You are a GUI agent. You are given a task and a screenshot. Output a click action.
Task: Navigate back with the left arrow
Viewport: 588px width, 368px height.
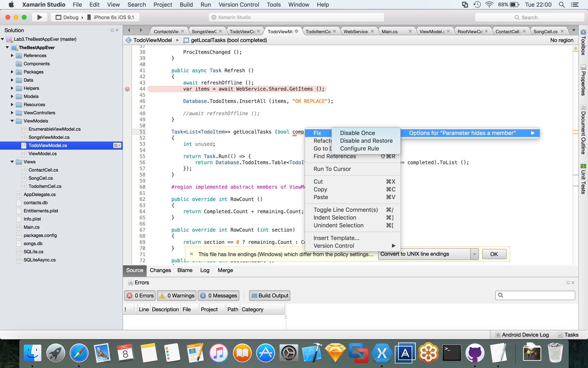(x=129, y=30)
